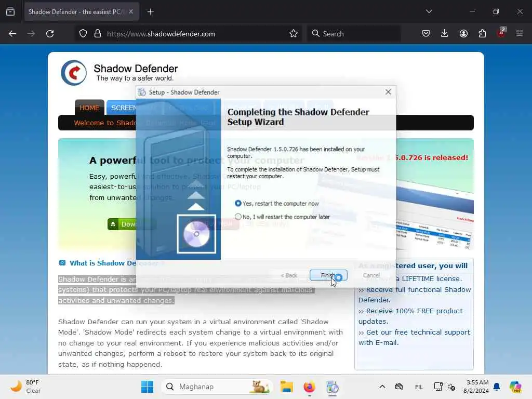Close the Shadow Defender setup dialog

click(x=388, y=92)
